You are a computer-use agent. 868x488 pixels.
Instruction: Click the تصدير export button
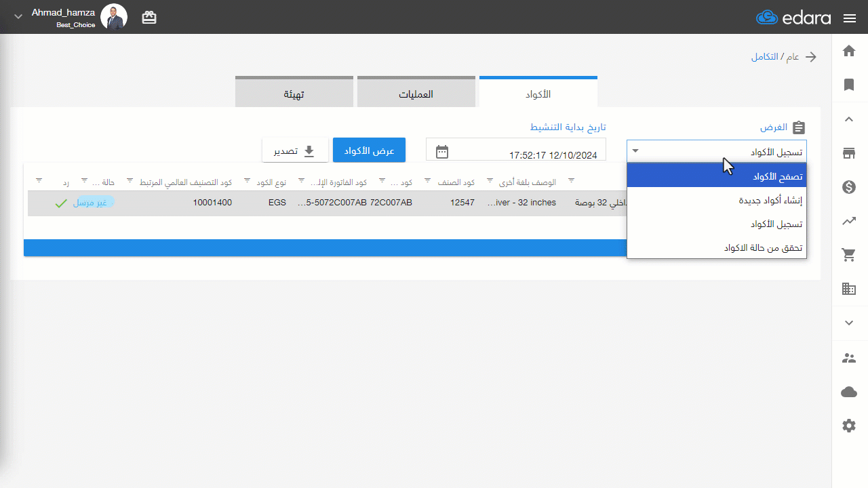[296, 150]
